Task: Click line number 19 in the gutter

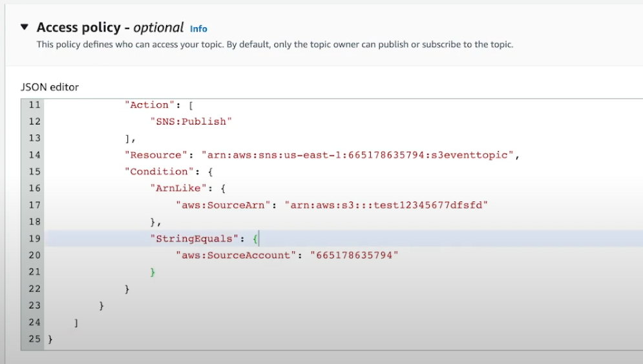Action: pyautogui.click(x=34, y=239)
